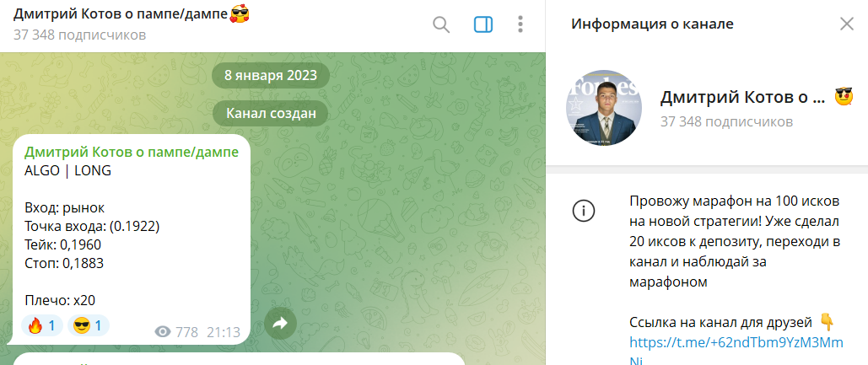Click the "Точка входа: (0.1922)" line
Viewport: 868px width, 365px height.
tap(92, 226)
